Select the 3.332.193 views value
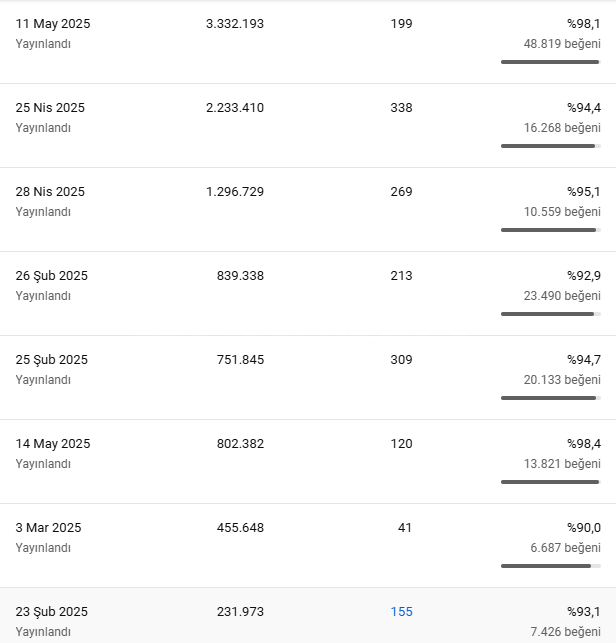 coord(235,24)
